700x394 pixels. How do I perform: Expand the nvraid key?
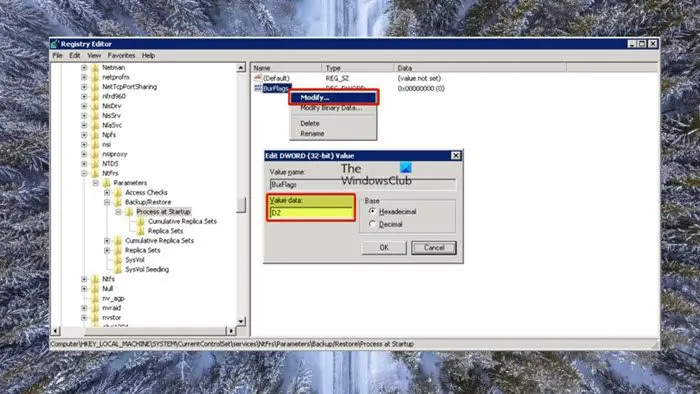coord(84,308)
